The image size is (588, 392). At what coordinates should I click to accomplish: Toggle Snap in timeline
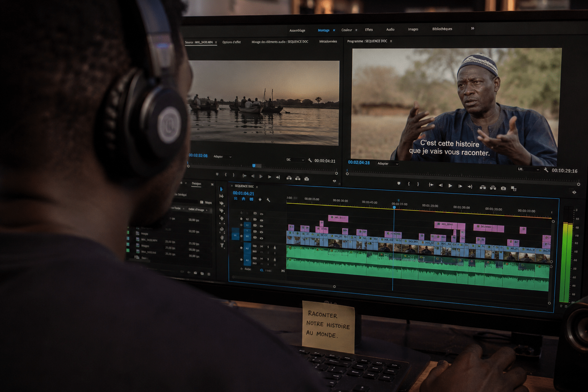pos(243,199)
